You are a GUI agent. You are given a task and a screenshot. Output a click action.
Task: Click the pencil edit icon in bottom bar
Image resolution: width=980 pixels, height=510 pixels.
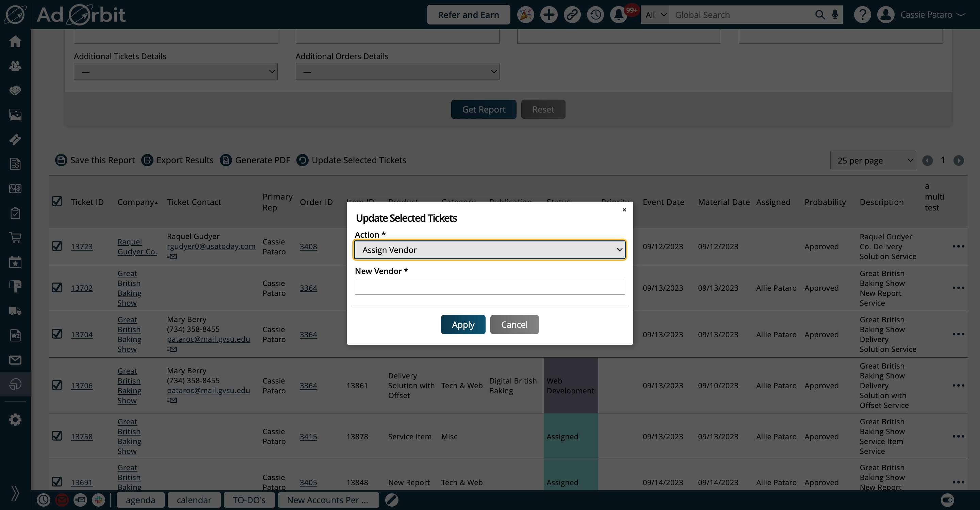tap(391, 500)
